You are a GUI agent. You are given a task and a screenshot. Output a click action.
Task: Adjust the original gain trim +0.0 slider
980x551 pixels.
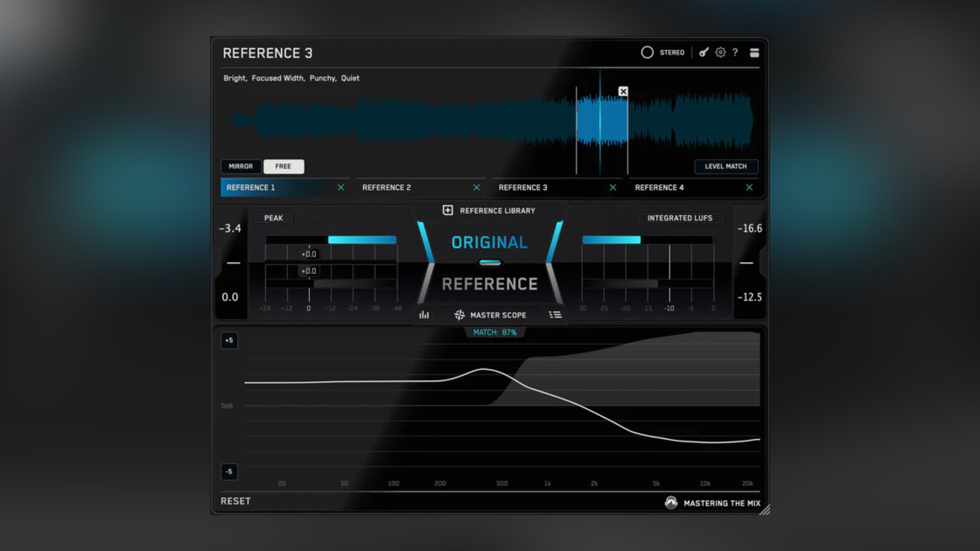click(309, 254)
